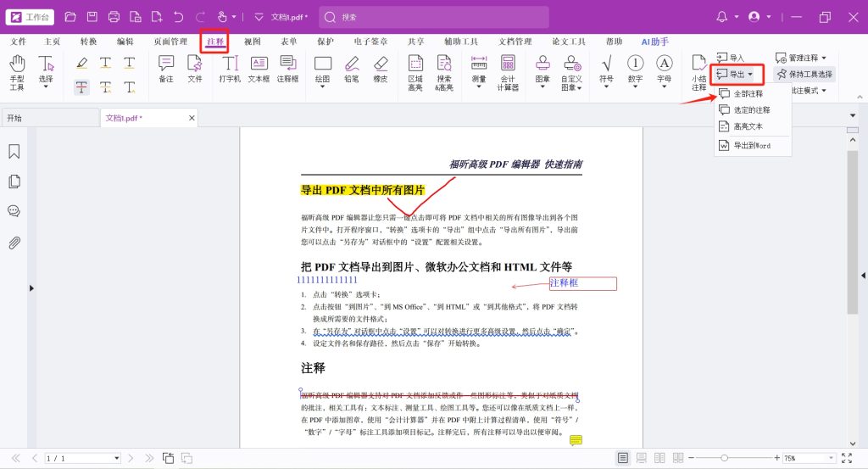Open the Comments panel in sidebar
The height and width of the screenshot is (469, 868).
point(14,211)
